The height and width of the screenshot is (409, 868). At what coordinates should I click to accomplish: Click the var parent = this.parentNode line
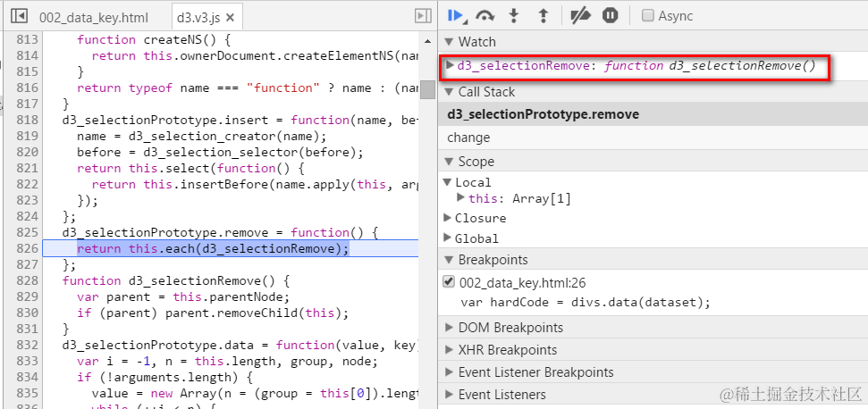click(x=183, y=296)
